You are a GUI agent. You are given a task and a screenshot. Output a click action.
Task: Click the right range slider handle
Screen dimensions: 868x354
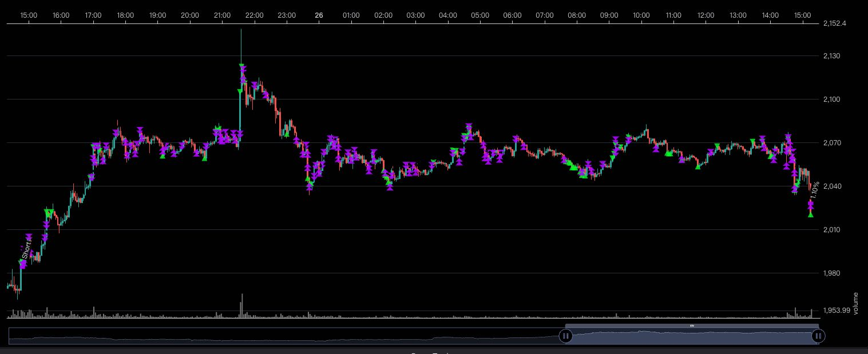tap(818, 336)
